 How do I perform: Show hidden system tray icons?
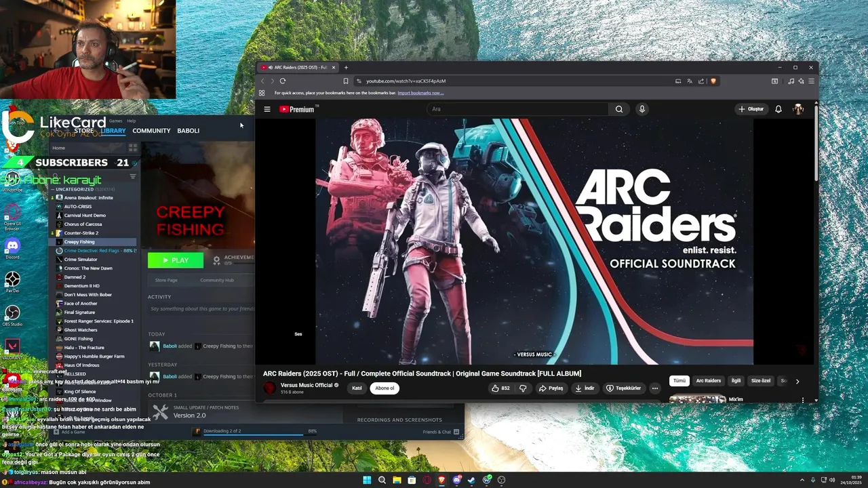coord(802,480)
